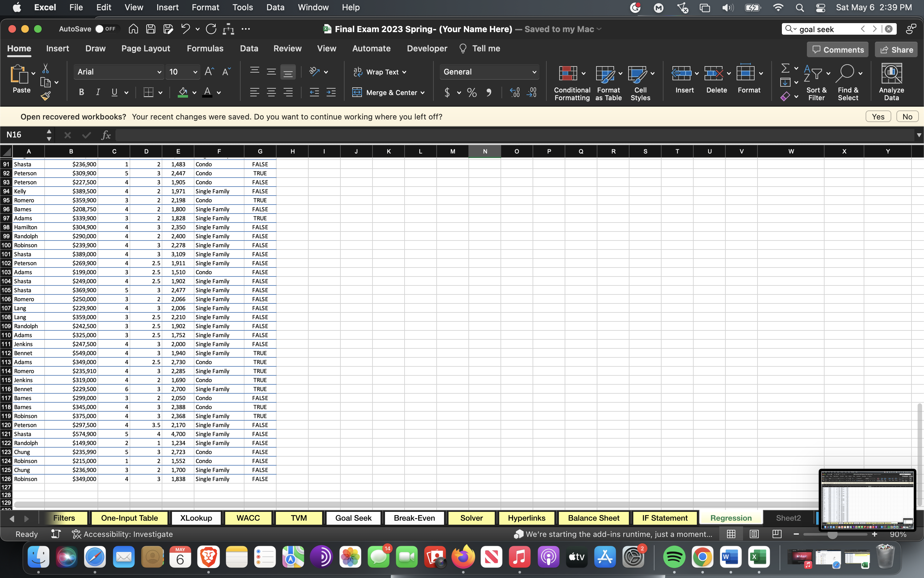Switch to the Balance Sheet tab
Image resolution: width=924 pixels, height=578 pixels.
coord(593,518)
